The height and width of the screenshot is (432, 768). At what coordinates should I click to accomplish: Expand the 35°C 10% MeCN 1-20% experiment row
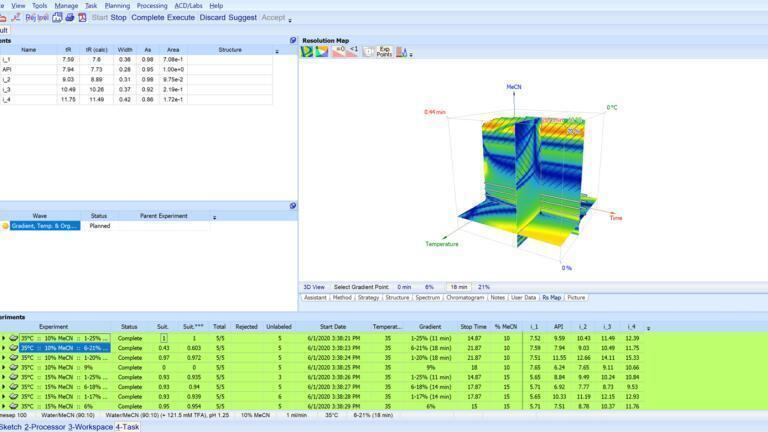3,358
